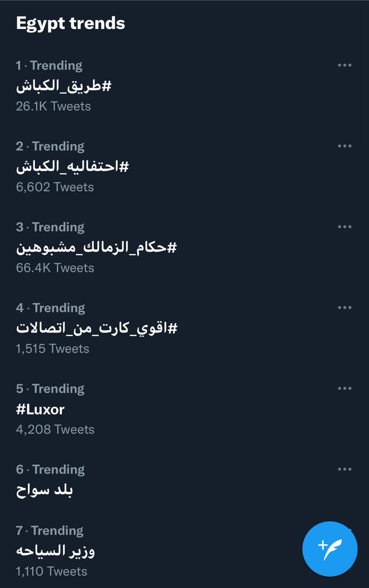
Task: Open the #Luxor trending hashtag
Action: pos(40,409)
